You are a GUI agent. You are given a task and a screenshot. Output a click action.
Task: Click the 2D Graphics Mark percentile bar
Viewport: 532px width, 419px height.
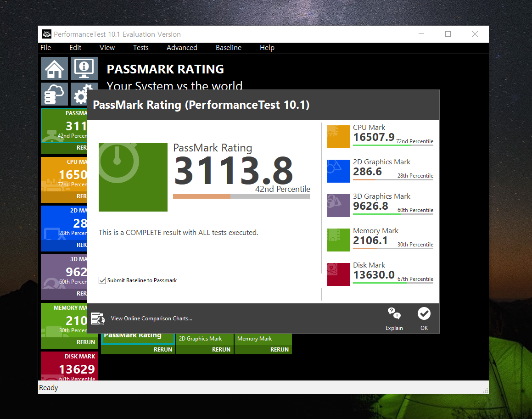393,180
